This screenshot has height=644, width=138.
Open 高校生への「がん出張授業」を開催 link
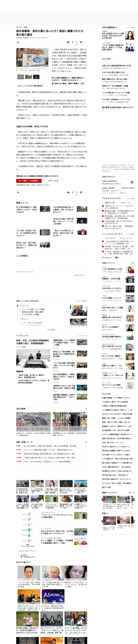coord(115,86)
